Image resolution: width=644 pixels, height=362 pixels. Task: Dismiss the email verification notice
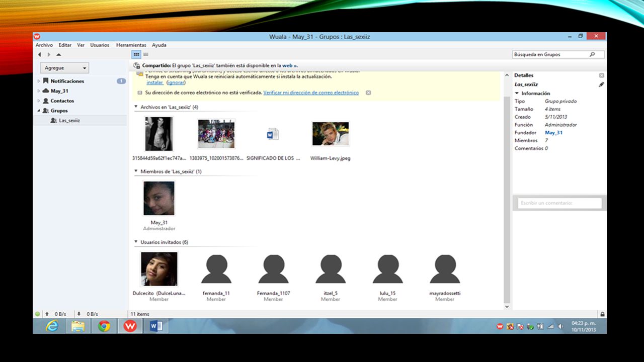(368, 93)
